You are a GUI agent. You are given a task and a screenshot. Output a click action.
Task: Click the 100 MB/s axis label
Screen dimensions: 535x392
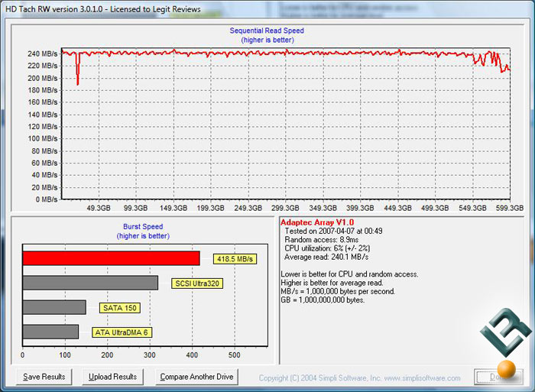click(43, 138)
